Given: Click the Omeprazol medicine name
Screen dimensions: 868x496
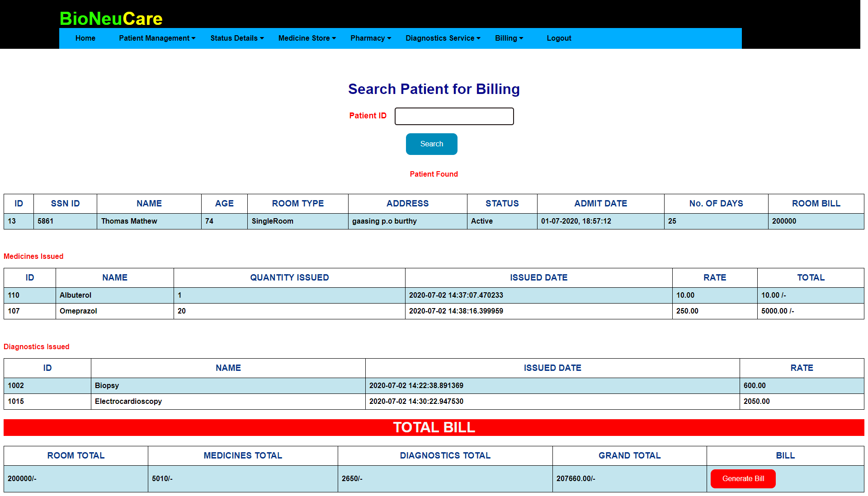Looking at the screenshot, I should pos(78,311).
